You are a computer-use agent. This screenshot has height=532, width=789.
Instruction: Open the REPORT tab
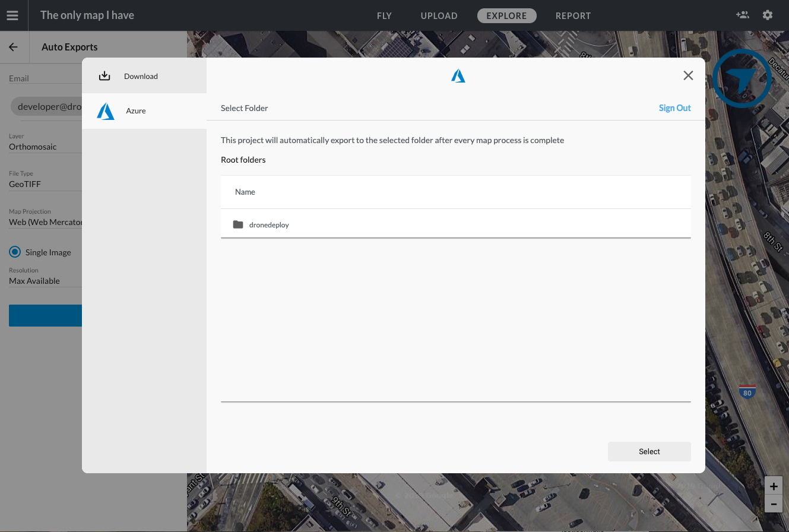coord(572,16)
